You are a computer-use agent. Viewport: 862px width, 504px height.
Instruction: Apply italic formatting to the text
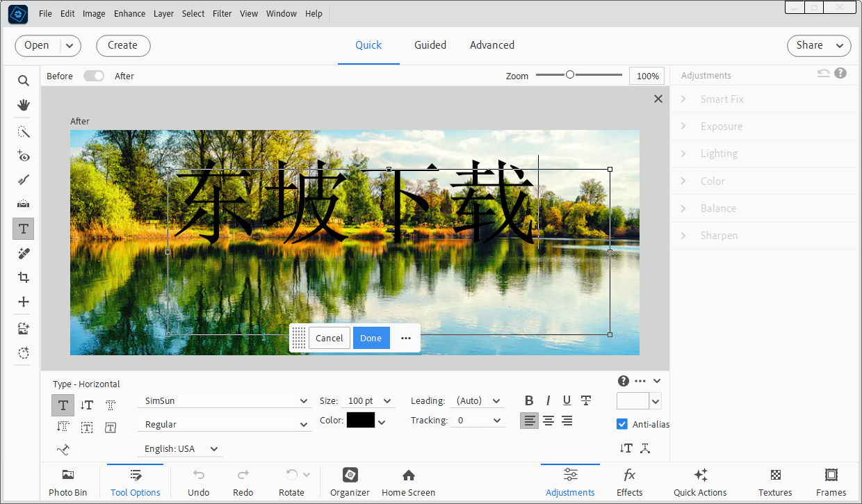[548, 400]
